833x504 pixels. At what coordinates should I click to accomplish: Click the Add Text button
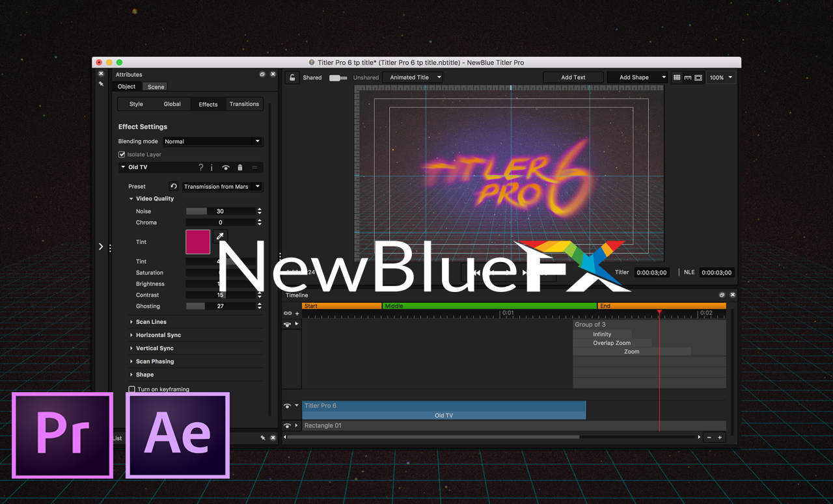click(573, 77)
